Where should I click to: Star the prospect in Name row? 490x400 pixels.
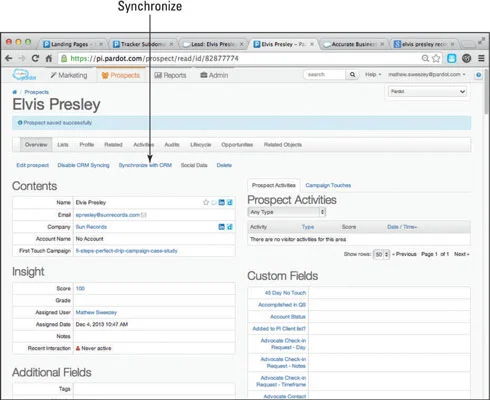(206, 202)
